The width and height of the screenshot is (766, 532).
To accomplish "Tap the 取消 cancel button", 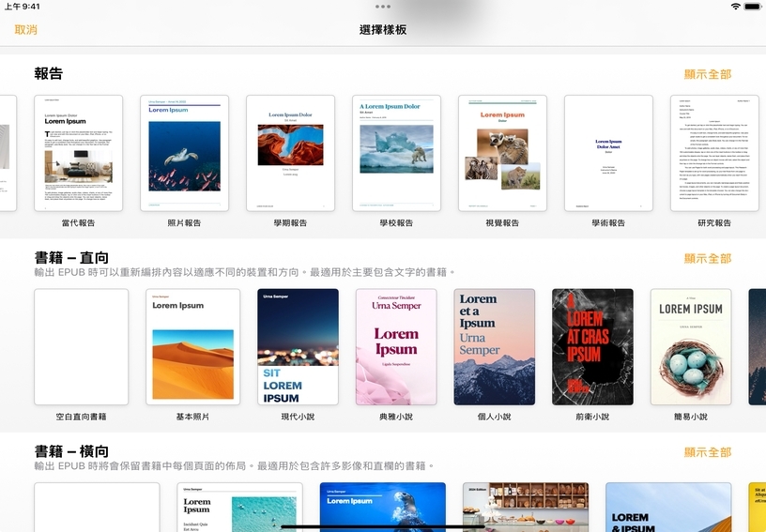I will [x=26, y=30].
